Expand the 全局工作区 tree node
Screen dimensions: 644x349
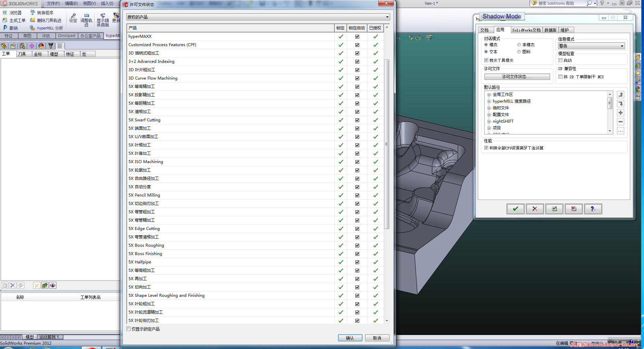pyautogui.click(x=489, y=95)
